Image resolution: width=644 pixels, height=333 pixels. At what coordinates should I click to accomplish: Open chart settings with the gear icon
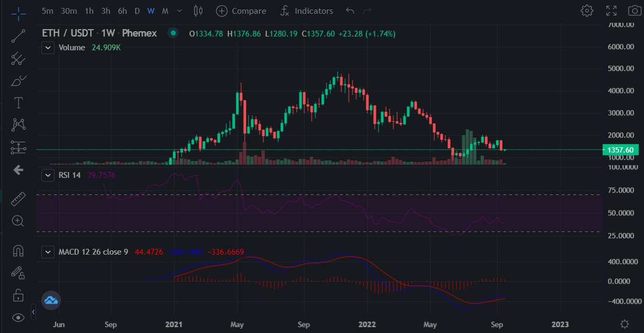(x=587, y=10)
